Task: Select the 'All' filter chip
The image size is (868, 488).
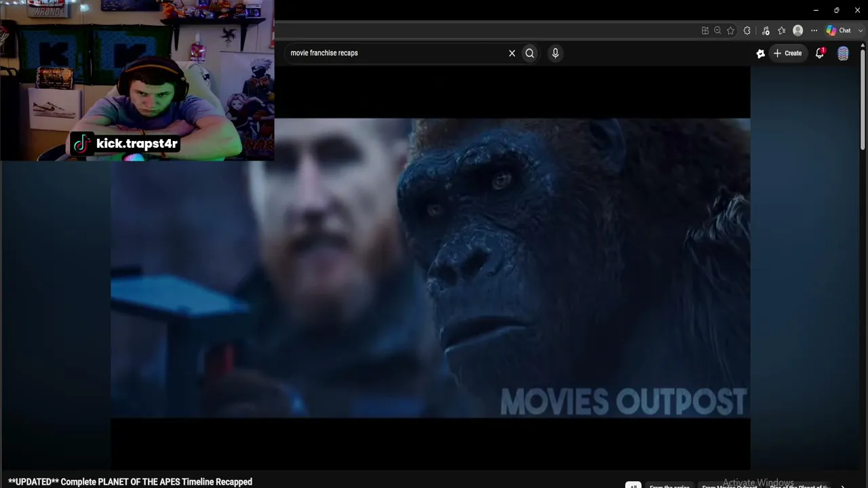Action: click(633, 485)
